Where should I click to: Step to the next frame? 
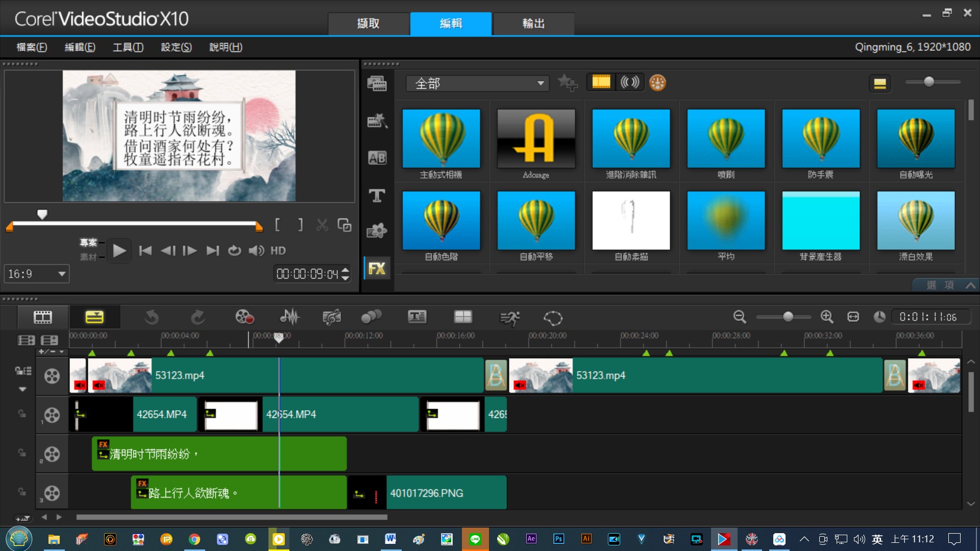pos(190,251)
